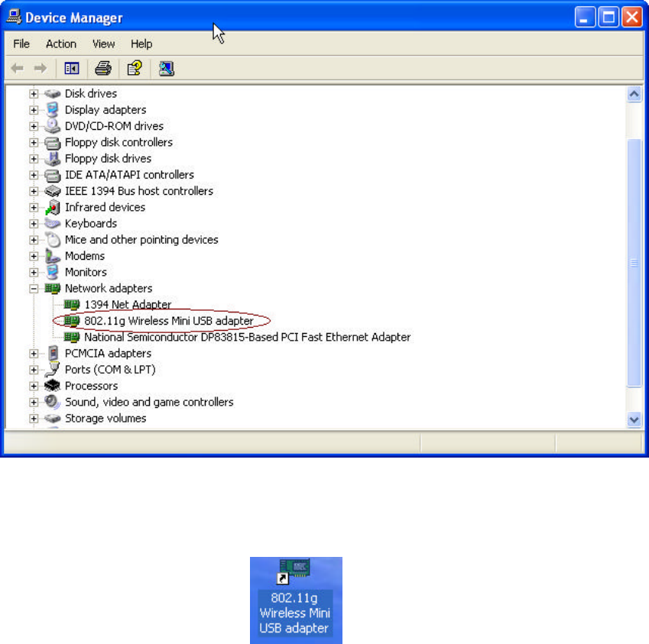Click the Sound, video and game controllers icon
The image size is (649, 644).
[x=53, y=402]
